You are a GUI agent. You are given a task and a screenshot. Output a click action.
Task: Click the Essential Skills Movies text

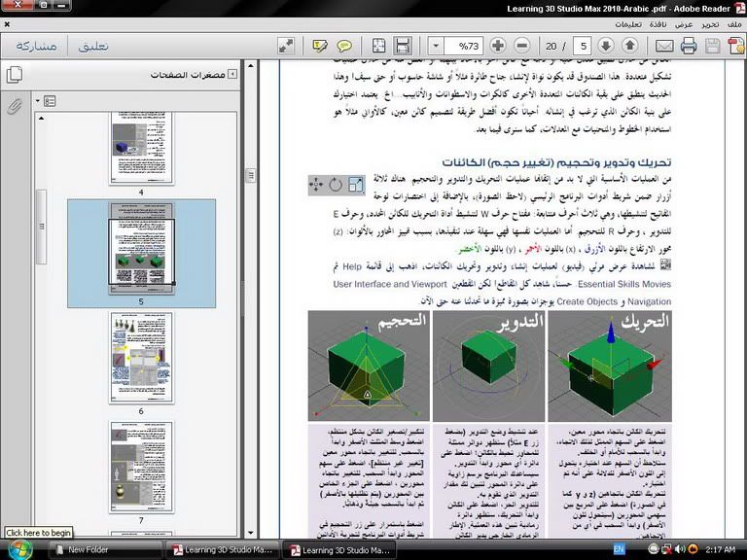pos(624,284)
